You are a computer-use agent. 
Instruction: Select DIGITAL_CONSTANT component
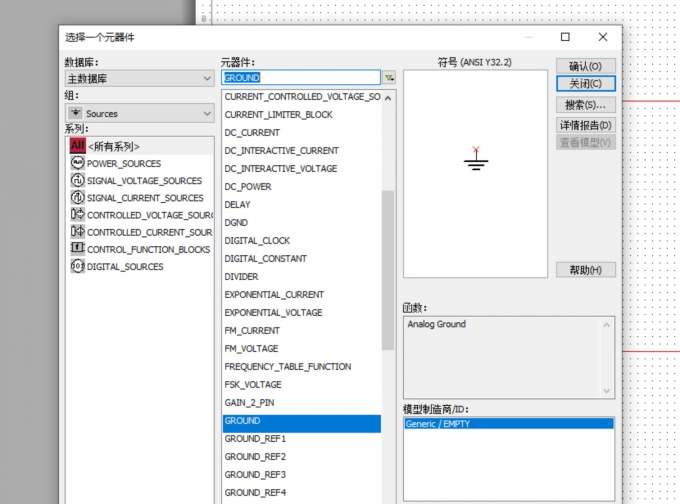pyautogui.click(x=302, y=259)
